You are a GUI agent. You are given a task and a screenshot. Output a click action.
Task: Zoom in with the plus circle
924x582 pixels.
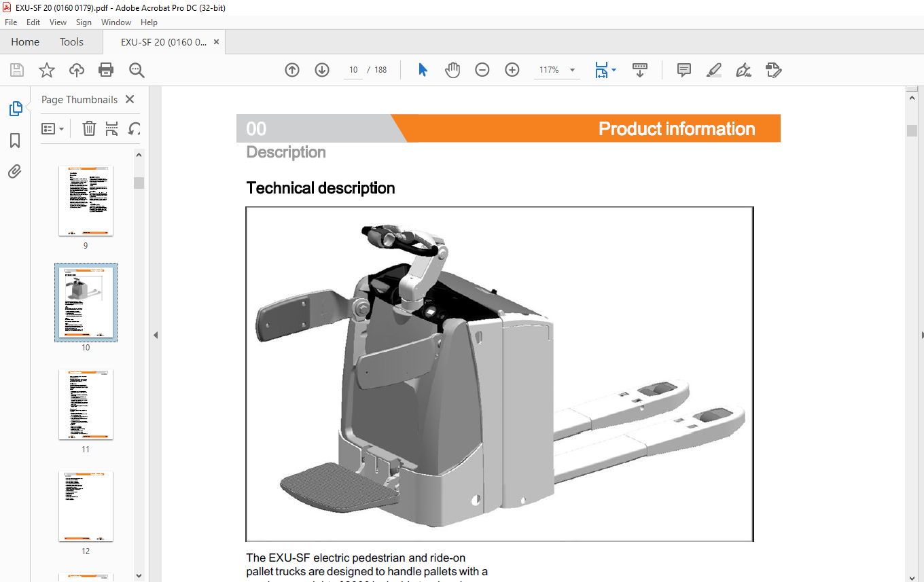pyautogui.click(x=512, y=70)
